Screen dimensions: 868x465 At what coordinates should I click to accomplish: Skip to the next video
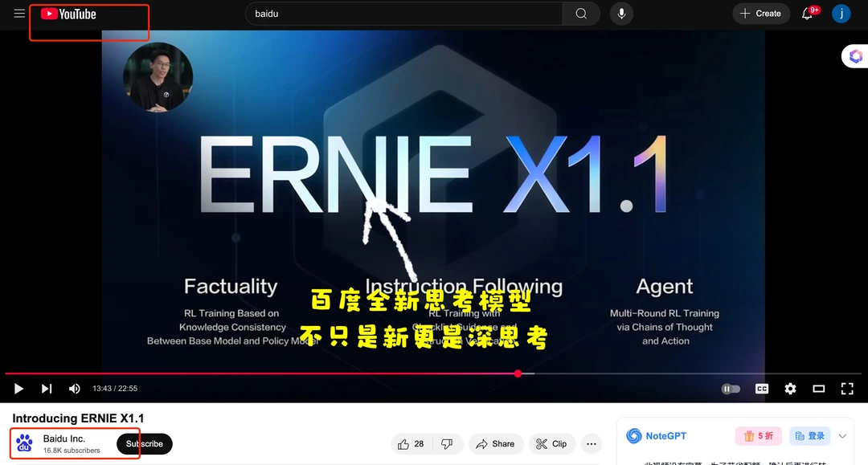coord(47,389)
